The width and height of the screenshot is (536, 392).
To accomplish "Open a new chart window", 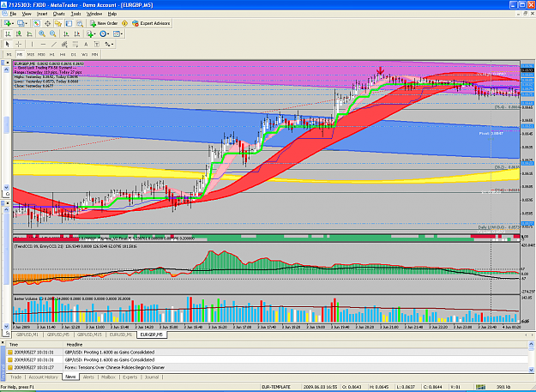I will pyautogui.click(x=7, y=23).
